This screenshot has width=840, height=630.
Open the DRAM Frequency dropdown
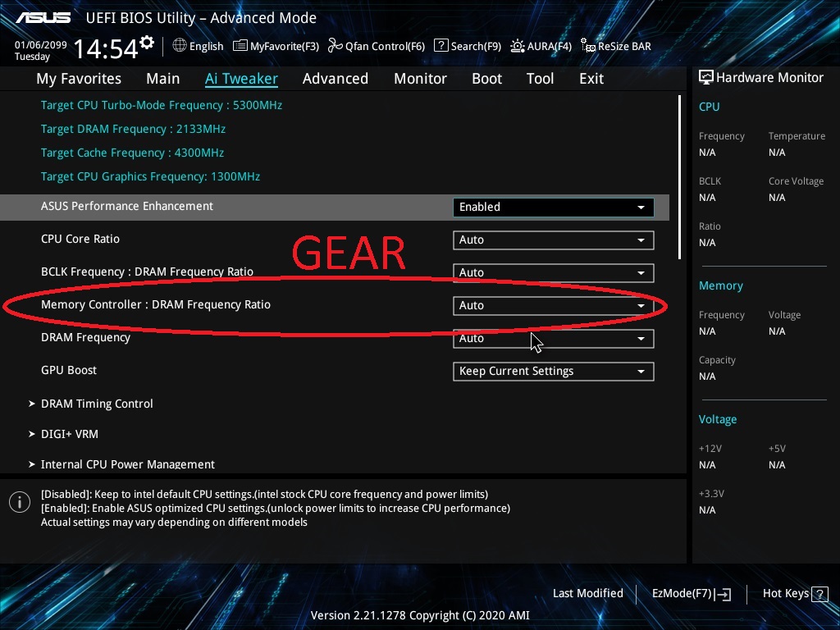[x=554, y=339]
